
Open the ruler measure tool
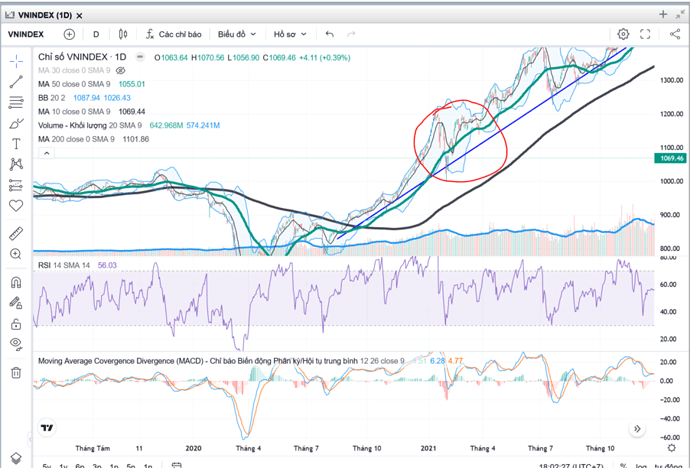[16, 233]
